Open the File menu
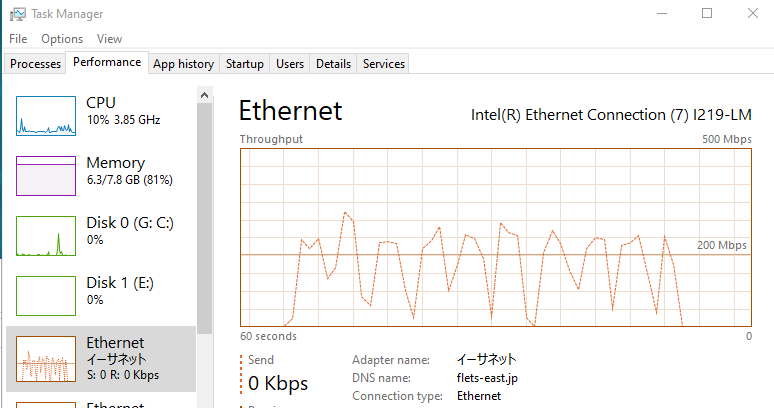Viewport: 774px width, 408px height. pos(18,39)
